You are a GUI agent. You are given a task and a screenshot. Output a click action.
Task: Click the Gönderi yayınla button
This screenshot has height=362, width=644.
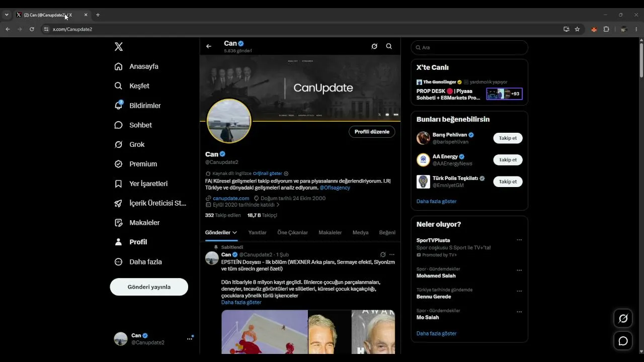149,287
